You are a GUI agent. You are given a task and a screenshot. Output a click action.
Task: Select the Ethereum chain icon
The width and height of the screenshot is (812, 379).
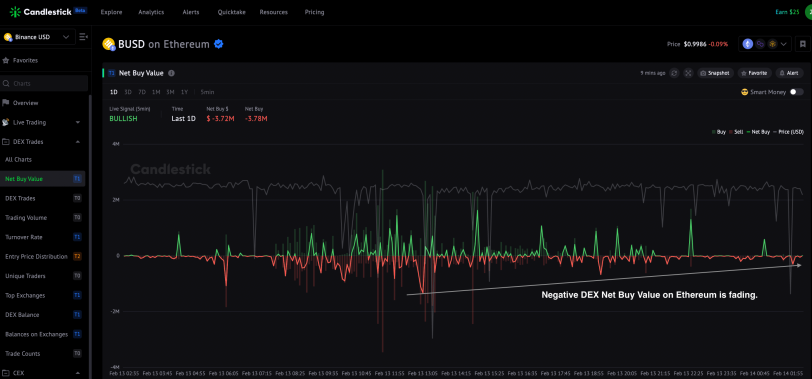click(x=747, y=44)
